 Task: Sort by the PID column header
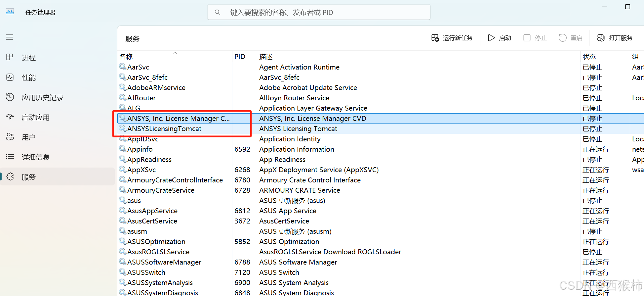pyautogui.click(x=240, y=57)
